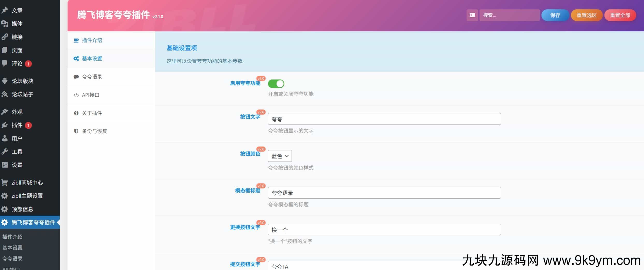
Task: Open the 备份与恢复 section
Action: pyautogui.click(x=94, y=131)
